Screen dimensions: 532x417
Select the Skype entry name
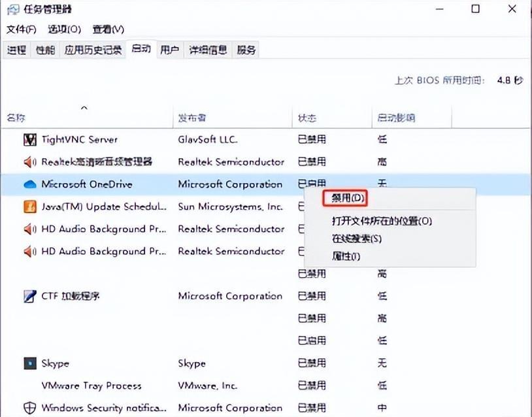point(55,363)
